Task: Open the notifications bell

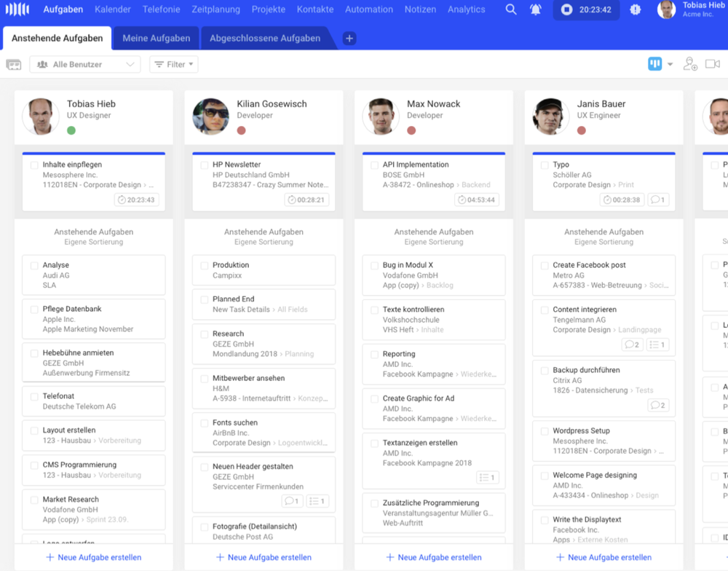Action: click(534, 9)
